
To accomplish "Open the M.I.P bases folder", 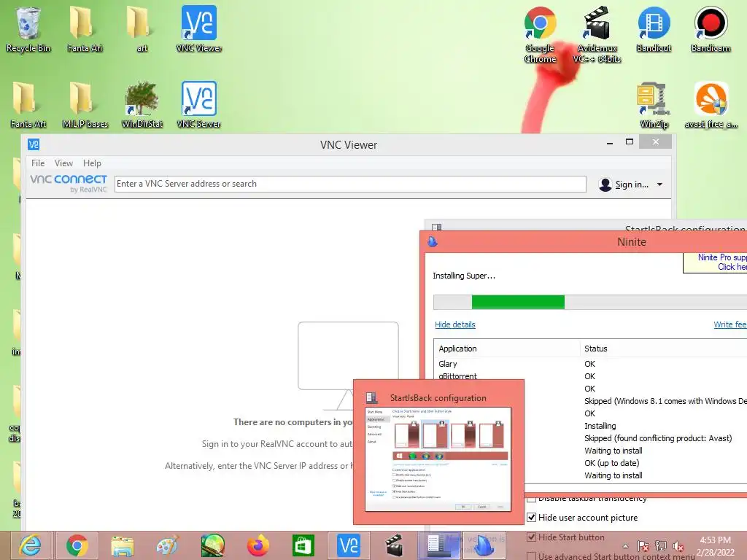I will [x=85, y=105].
